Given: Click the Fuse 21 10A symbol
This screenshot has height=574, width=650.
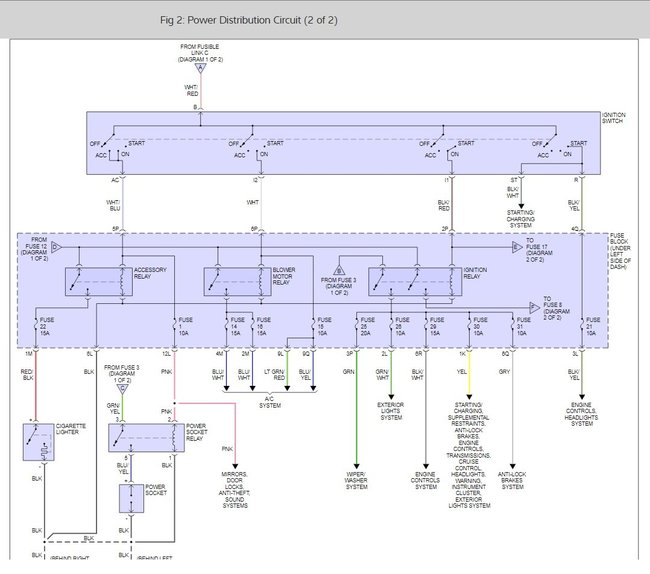Looking at the screenshot, I should [582, 326].
